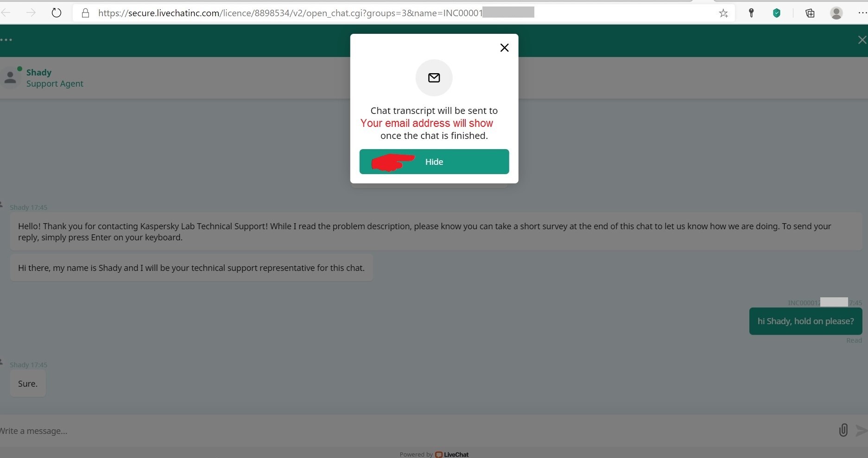Close the chat window with X
Image resolution: width=868 pixels, height=458 pixels.
click(x=862, y=40)
